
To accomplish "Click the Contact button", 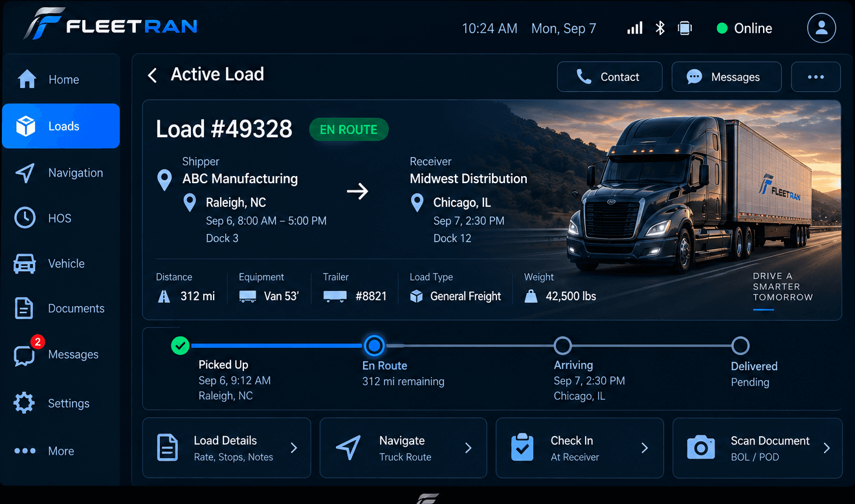I will pyautogui.click(x=610, y=77).
